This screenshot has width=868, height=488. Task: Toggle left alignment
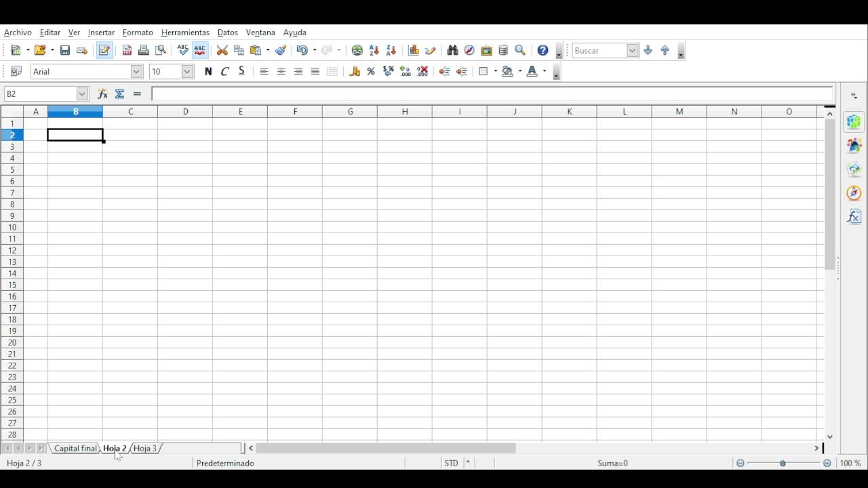point(264,71)
